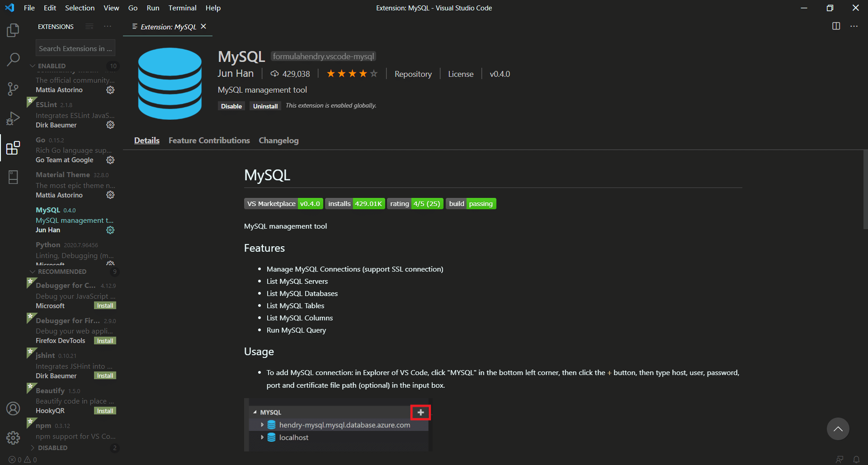Install the Beautify extension
The height and width of the screenshot is (465, 868).
point(105,411)
